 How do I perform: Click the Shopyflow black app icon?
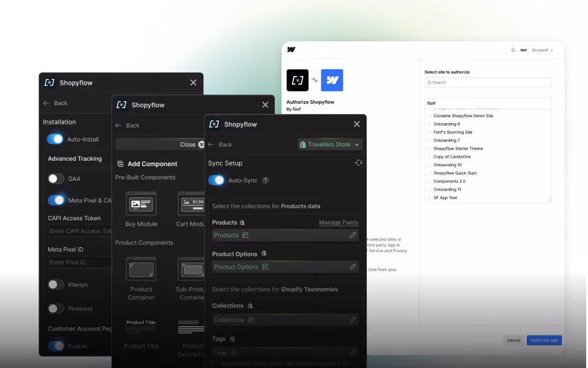click(x=298, y=80)
